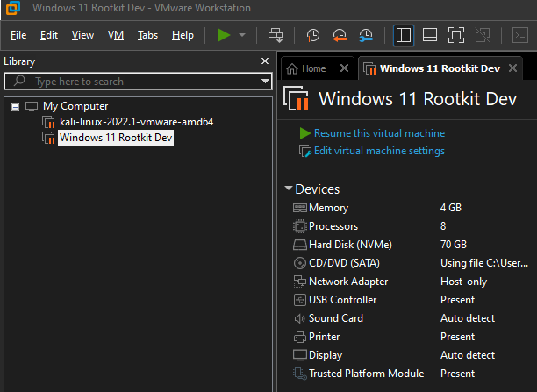Enter full screen mode
Screen dimensions: 537x392
coord(455,35)
